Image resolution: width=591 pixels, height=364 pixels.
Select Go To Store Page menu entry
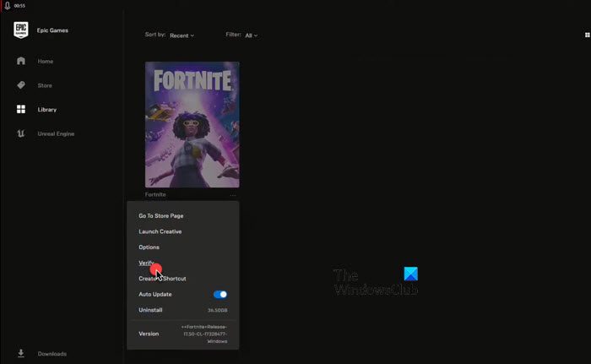click(161, 215)
